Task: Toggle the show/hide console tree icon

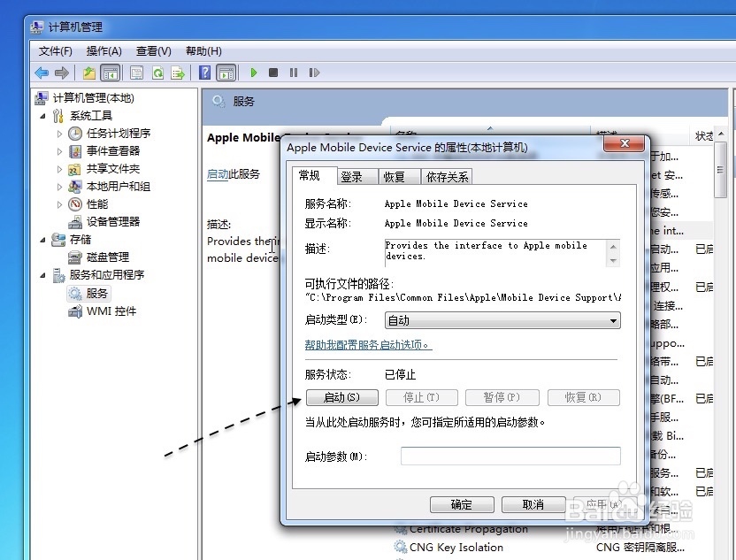Action: pos(111,72)
